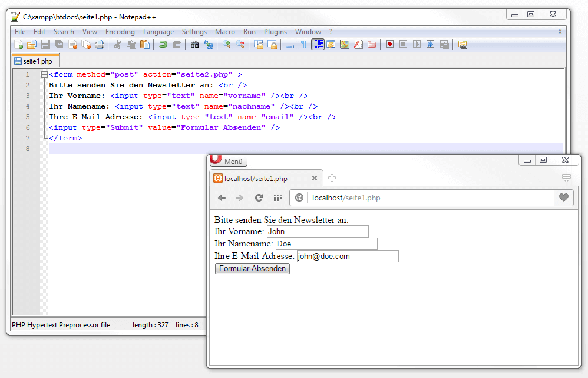This screenshot has height=378, width=588.
Task: Click the browser Back arrow
Action: 222,198
